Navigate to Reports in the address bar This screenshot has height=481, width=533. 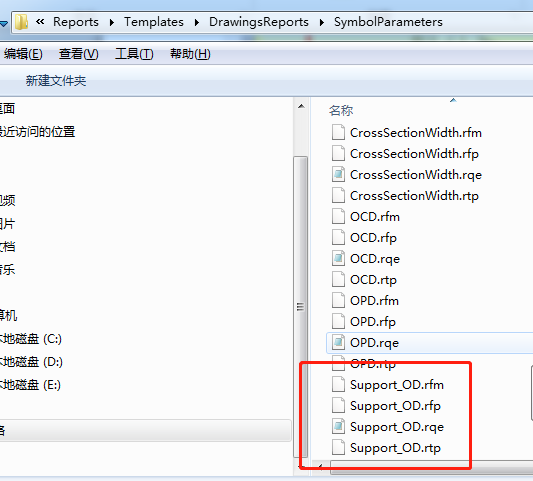[76, 22]
